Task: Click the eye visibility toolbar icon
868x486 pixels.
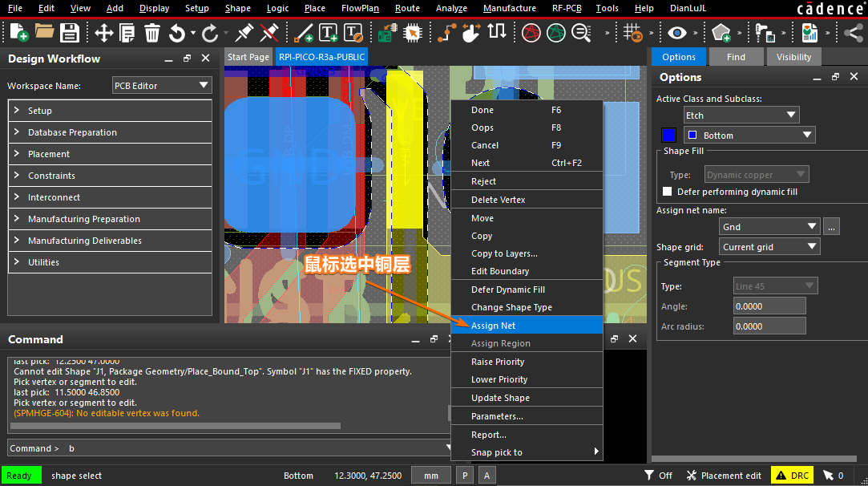Action: coord(678,33)
